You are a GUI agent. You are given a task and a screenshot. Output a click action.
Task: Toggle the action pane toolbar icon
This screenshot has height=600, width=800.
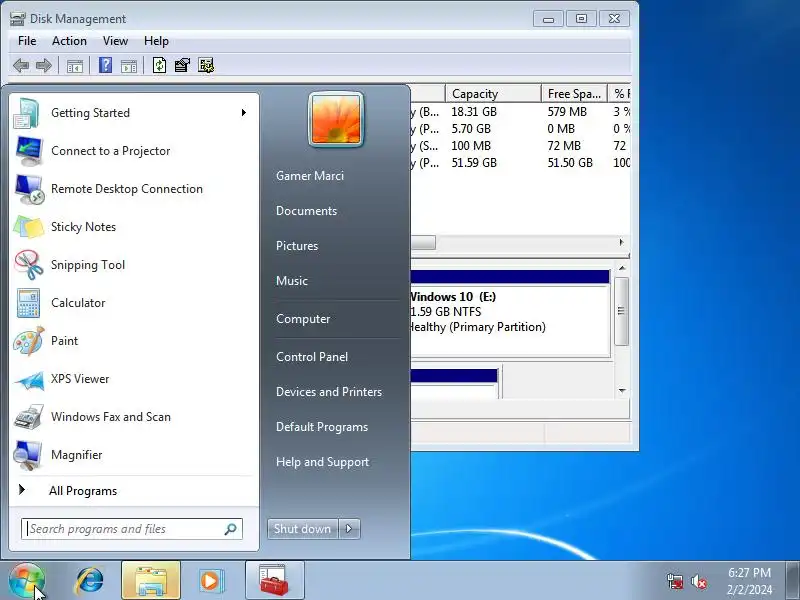click(x=129, y=66)
